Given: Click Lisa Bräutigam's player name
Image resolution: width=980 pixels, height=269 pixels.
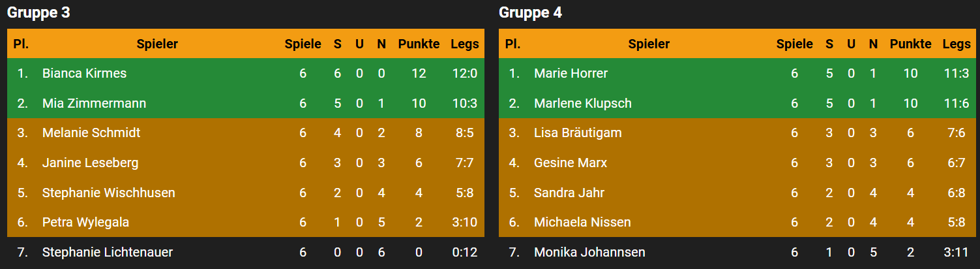Looking at the screenshot, I should click(578, 133).
